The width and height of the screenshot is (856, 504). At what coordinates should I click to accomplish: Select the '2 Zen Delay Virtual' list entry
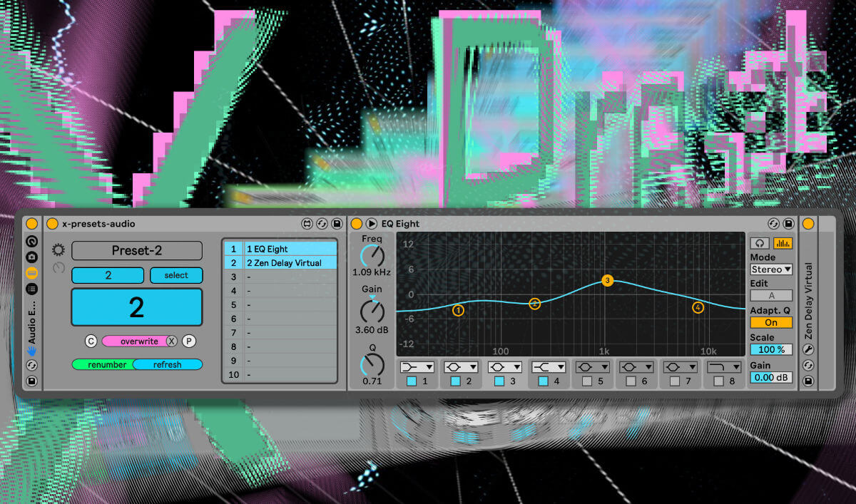(290, 263)
